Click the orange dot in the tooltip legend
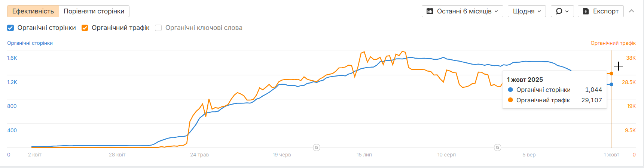 [510, 100]
